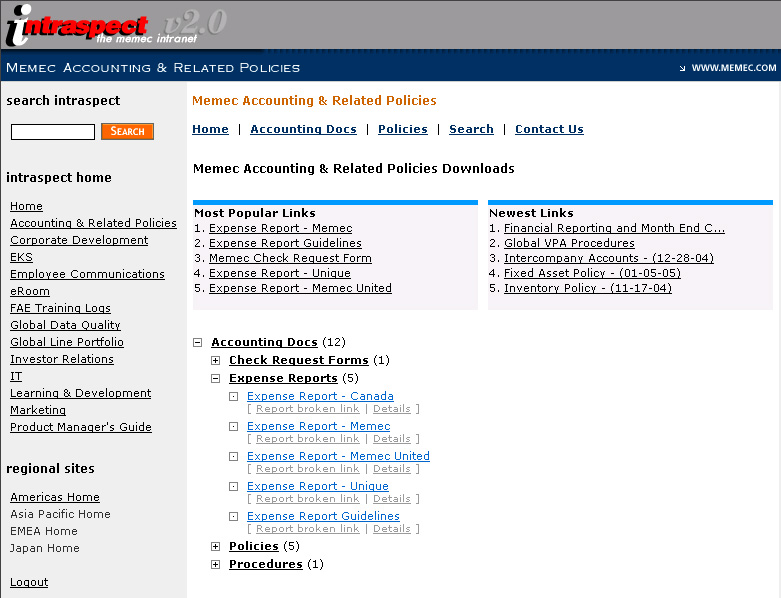Collapse the Expense Reports node
Image resolution: width=781 pixels, height=598 pixels.
216,378
